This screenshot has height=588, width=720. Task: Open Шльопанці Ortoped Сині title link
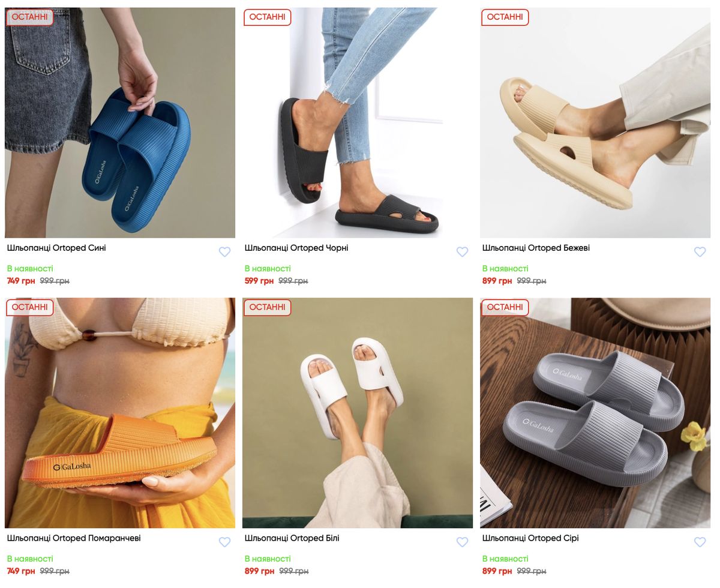pos(56,248)
